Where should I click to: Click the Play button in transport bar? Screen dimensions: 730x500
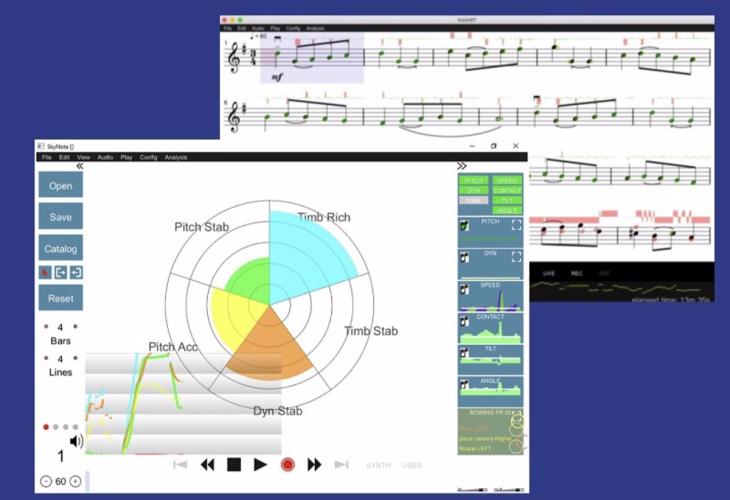pyautogui.click(x=260, y=464)
